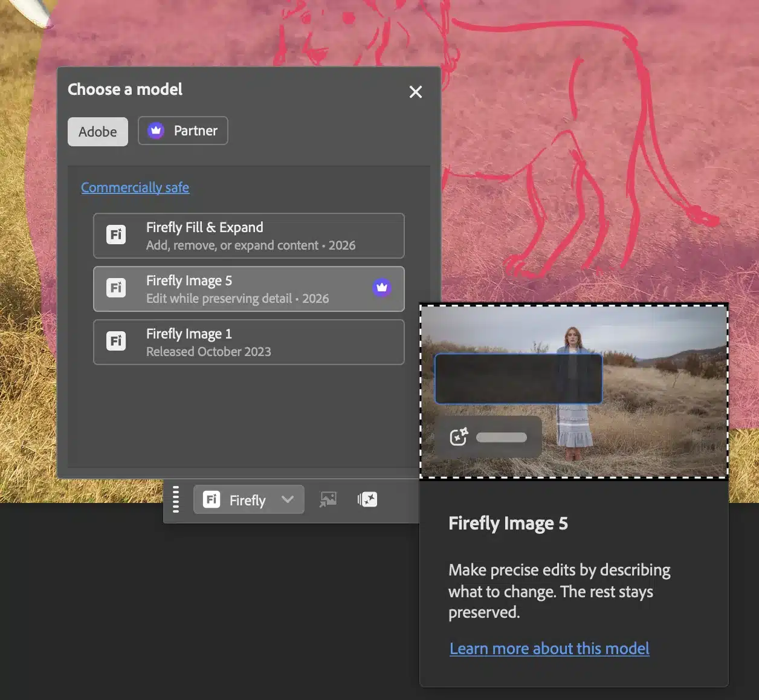Select the Firefly Image 5 model
Image resolution: width=759 pixels, height=700 pixels.
(x=249, y=289)
